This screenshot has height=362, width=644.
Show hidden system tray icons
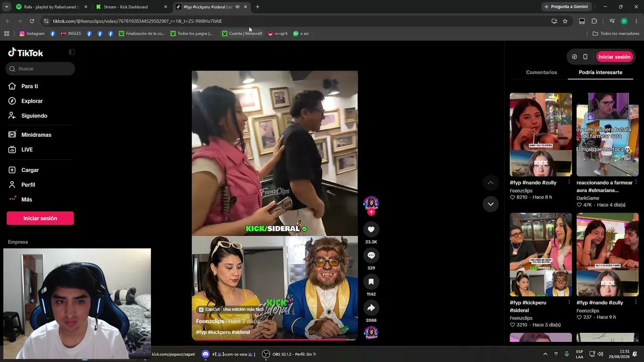click(x=545, y=354)
